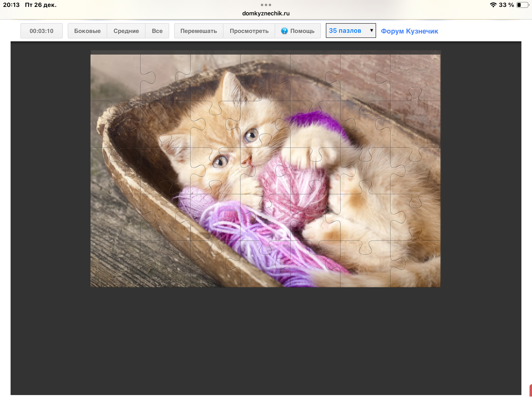Tap the battery indicator icon
Screen dimensions: 532x399
(522, 5)
